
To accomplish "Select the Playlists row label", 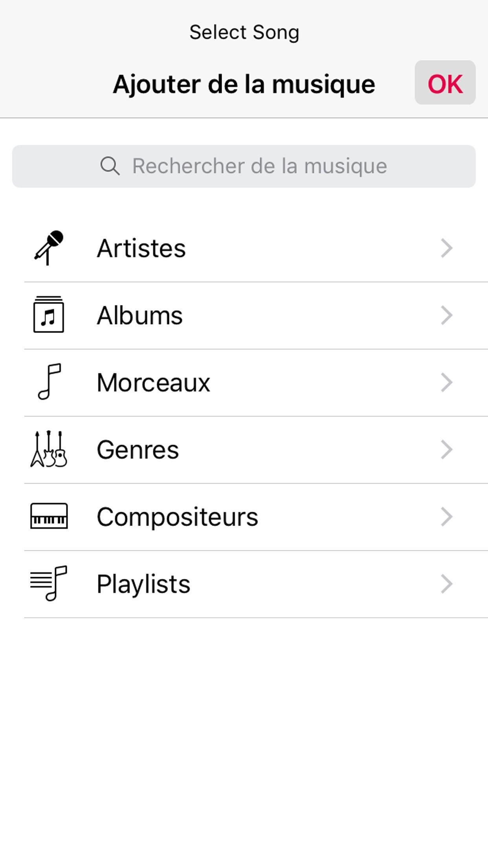I will [x=143, y=584].
